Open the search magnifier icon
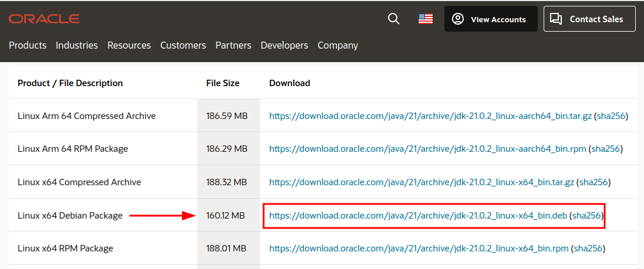 pyautogui.click(x=393, y=19)
